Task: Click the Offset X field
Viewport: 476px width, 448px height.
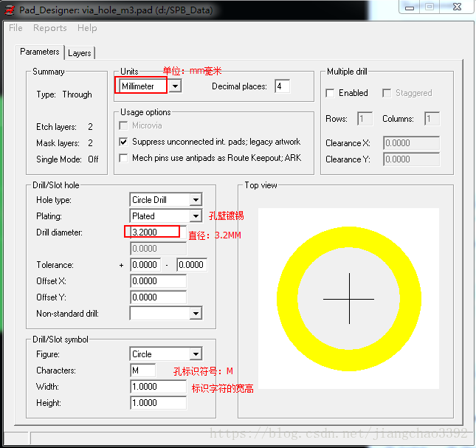Action: [158, 281]
